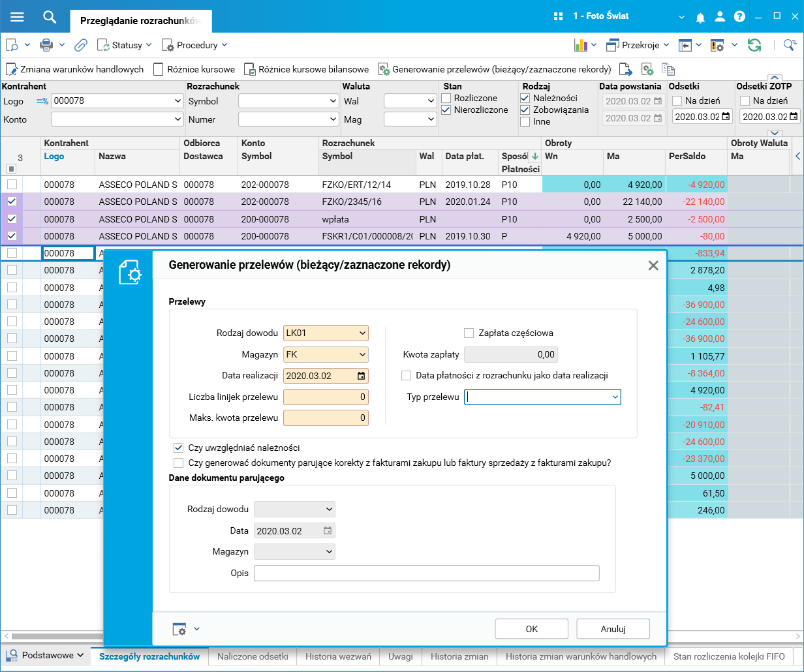Viewport: 804px width, 672px height.
Task: Uncheck Czy uwzględniać należności
Action: point(178,448)
